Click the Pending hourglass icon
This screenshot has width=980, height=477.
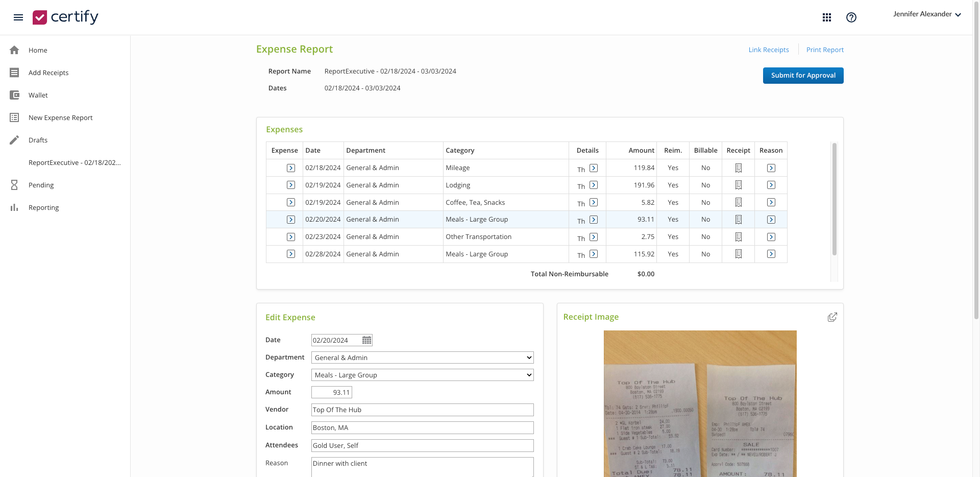[x=15, y=185]
